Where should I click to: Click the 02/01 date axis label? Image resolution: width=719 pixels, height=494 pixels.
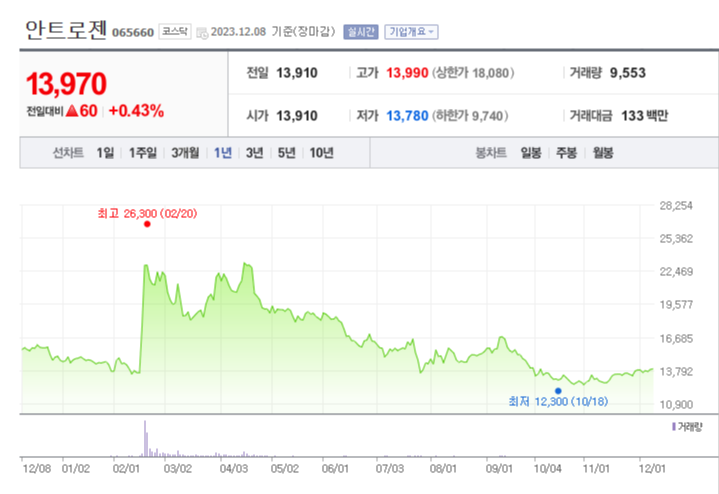(126, 469)
